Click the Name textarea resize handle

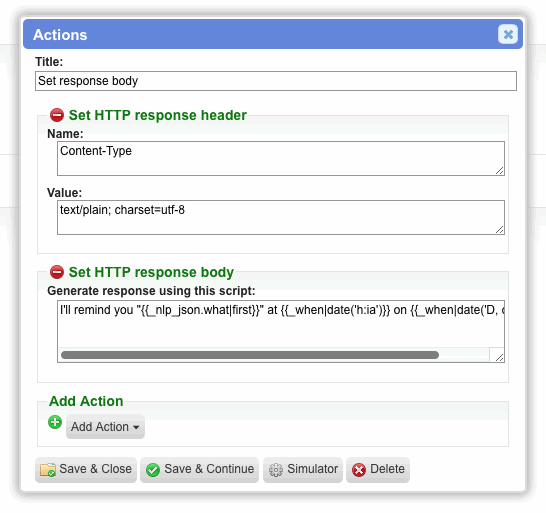point(499,171)
